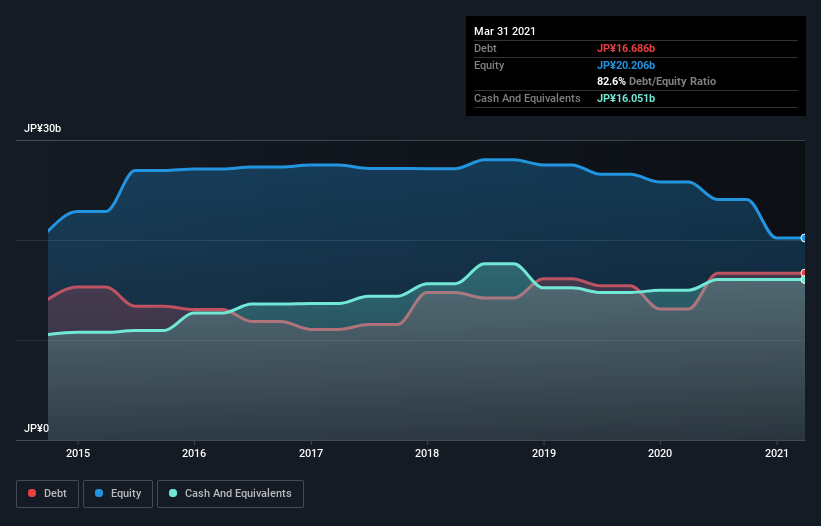Image resolution: width=821 pixels, height=526 pixels.
Task: Click the 2021 axis label
Action: tap(776, 453)
